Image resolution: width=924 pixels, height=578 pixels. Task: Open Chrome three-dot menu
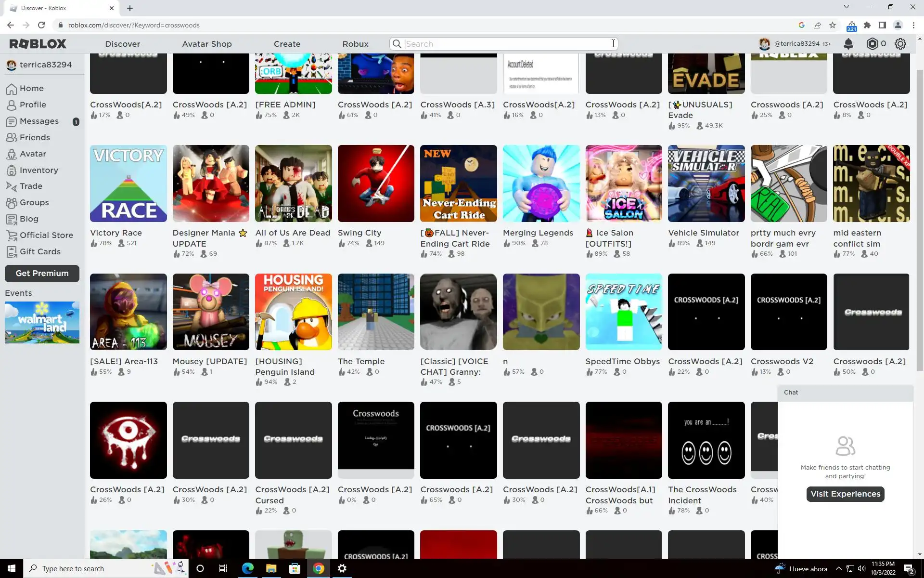click(913, 25)
